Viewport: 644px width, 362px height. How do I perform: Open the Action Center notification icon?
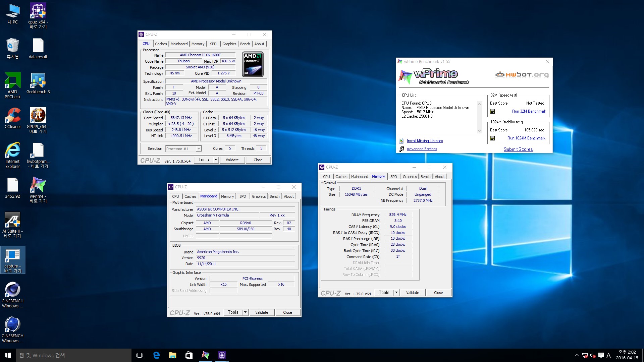coord(601,355)
